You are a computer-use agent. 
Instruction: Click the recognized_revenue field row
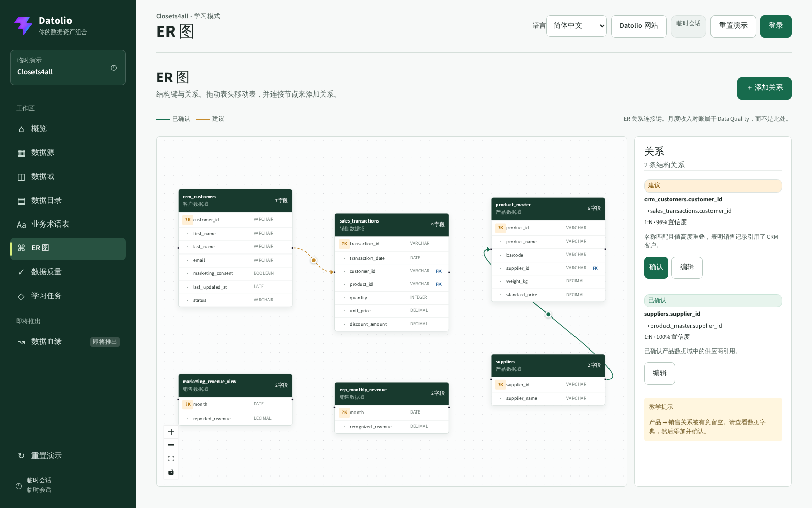pyautogui.click(x=392, y=427)
